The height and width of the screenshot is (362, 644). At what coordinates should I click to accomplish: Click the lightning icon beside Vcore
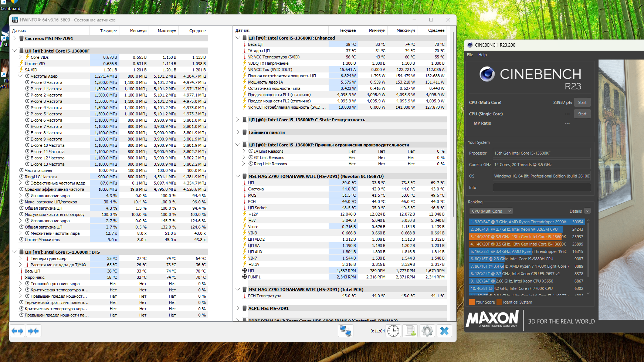(x=244, y=227)
